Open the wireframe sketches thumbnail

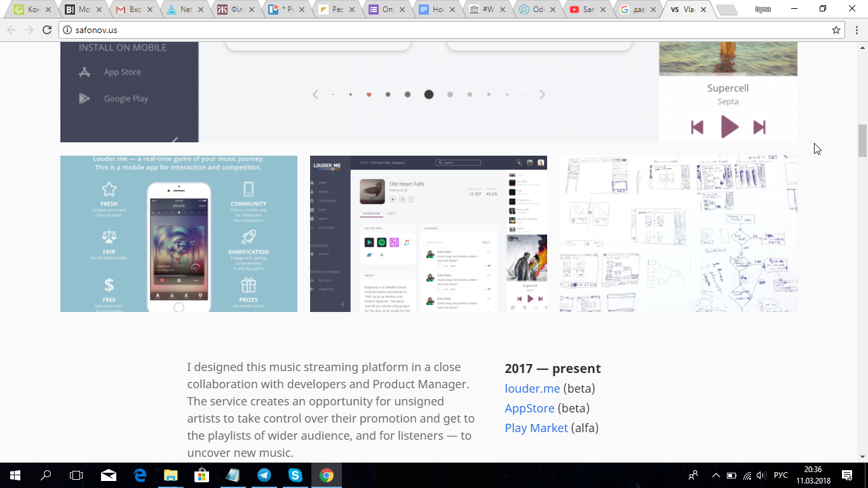(x=678, y=234)
